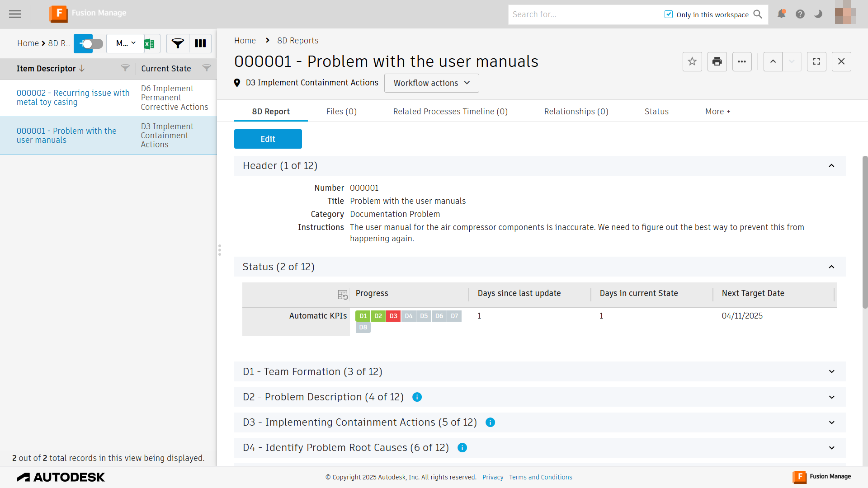The height and width of the screenshot is (488, 868).
Task: Open the Relationships (0) tab
Action: pos(576,112)
